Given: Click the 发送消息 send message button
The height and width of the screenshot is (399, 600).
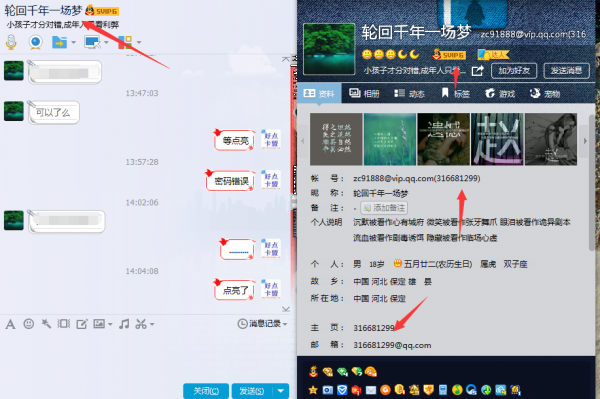Looking at the screenshot, I should pos(566,70).
